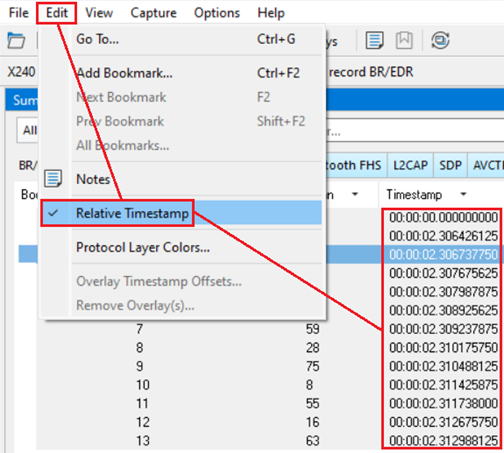
Task: Click the bookmark toolbar icon
Action: pyautogui.click(x=404, y=40)
